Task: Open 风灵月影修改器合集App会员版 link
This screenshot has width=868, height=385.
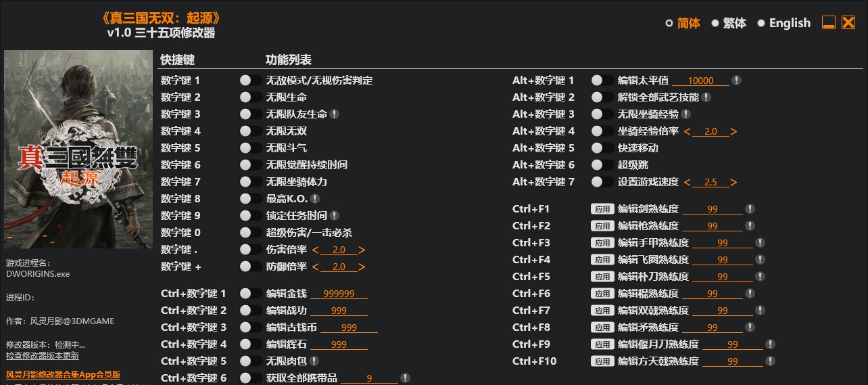Action: tap(64, 374)
